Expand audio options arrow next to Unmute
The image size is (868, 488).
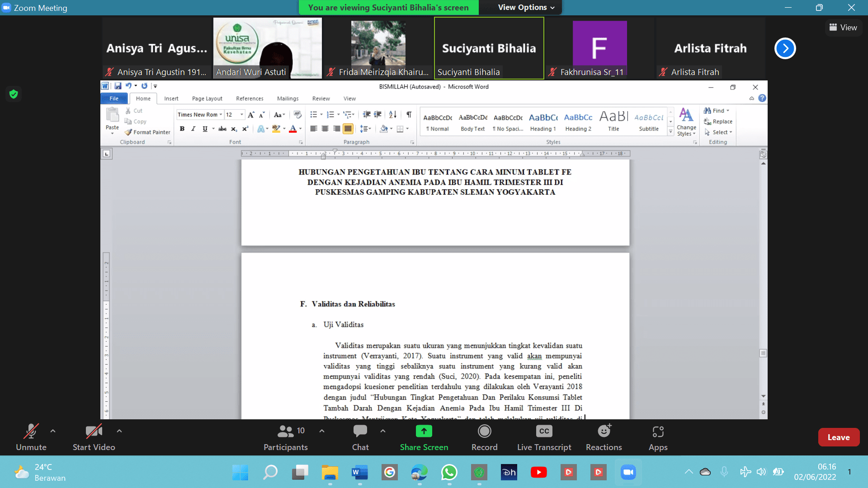(53, 431)
